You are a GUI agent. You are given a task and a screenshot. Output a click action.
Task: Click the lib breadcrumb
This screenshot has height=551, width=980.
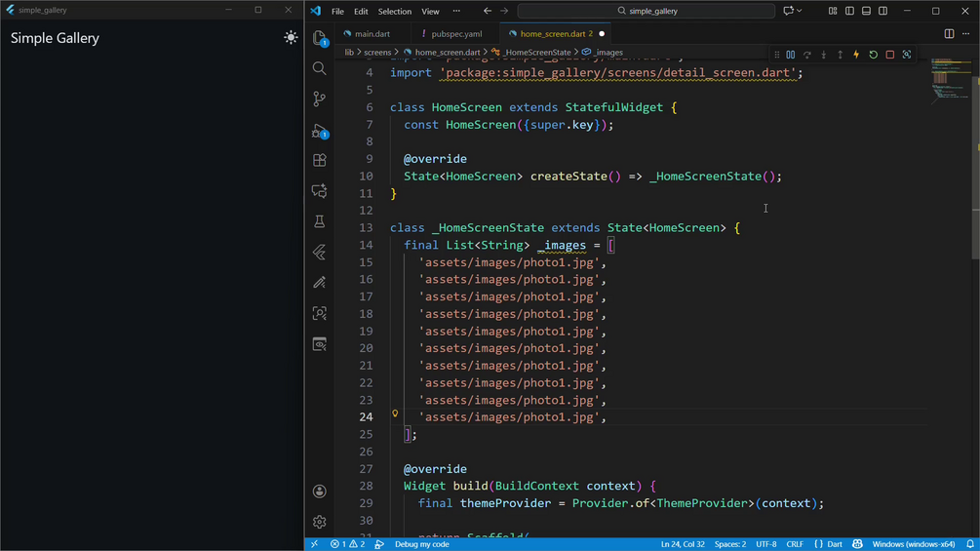[x=349, y=53]
